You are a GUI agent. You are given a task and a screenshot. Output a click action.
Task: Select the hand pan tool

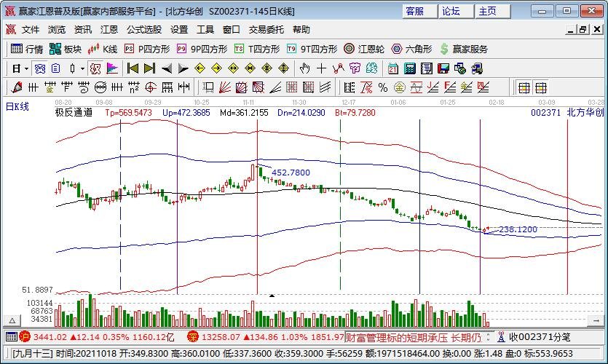pos(305,69)
